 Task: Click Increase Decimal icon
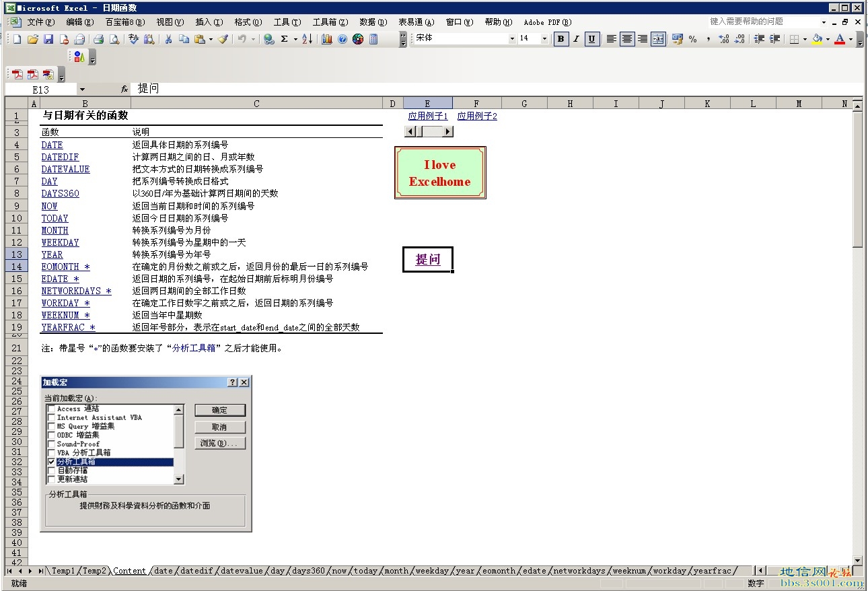point(724,38)
